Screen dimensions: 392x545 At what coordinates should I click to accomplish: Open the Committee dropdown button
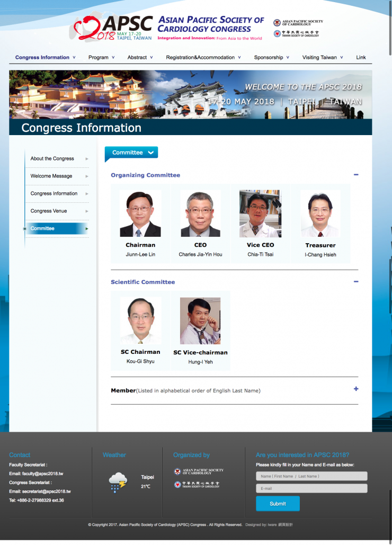pyautogui.click(x=131, y=153)
